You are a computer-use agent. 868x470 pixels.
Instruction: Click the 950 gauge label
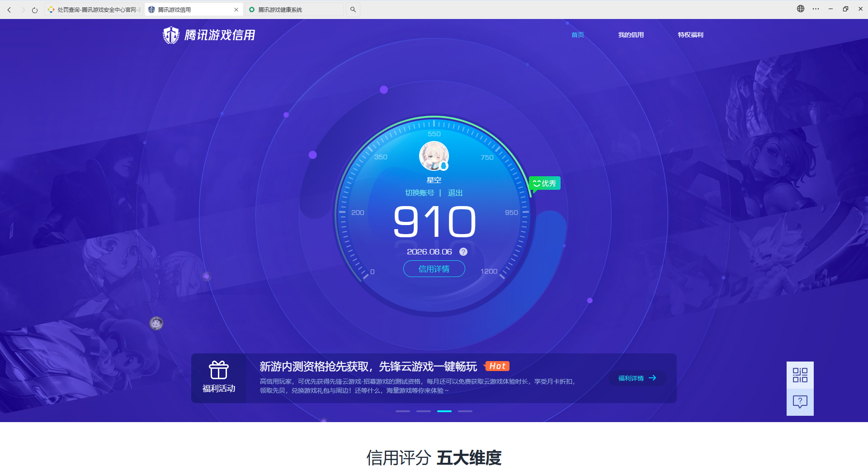[x=511, y=212]
